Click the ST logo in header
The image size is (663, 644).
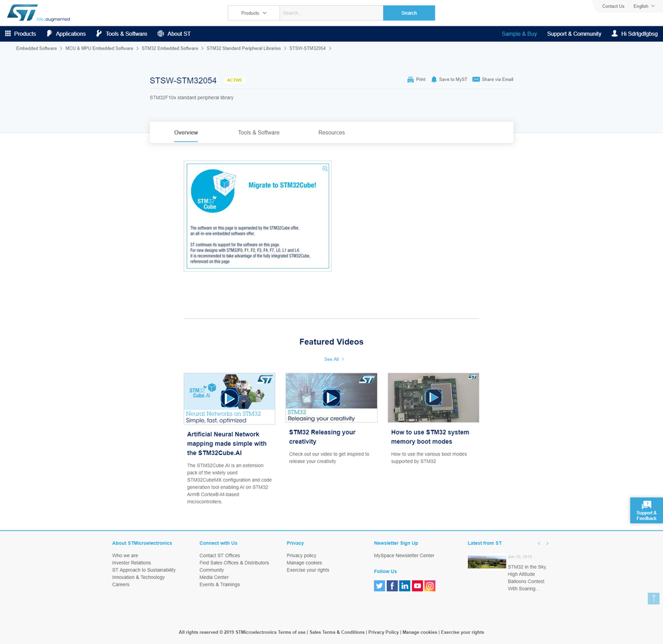point(38,13)
